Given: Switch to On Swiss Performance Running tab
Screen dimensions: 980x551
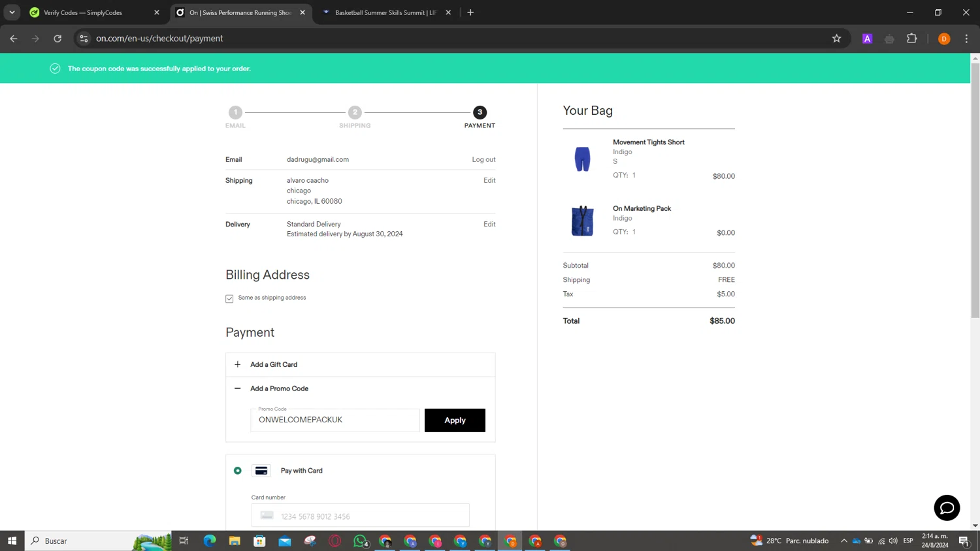Looking at the screenshot, I should click(240, 12).
